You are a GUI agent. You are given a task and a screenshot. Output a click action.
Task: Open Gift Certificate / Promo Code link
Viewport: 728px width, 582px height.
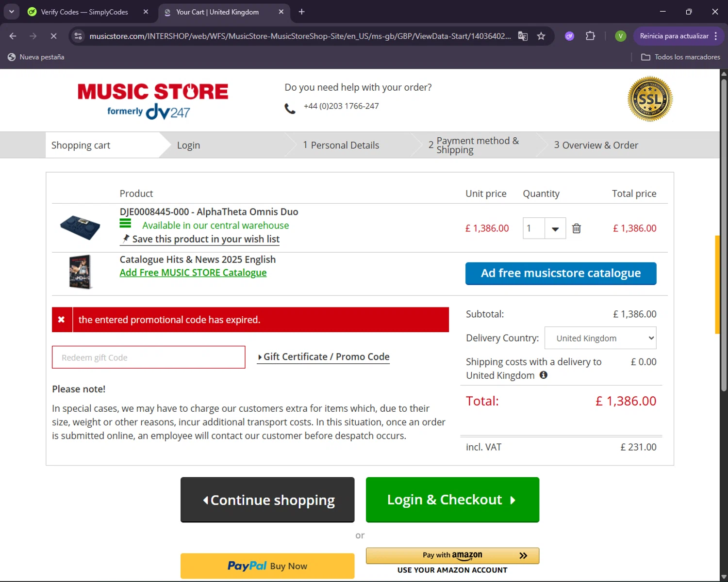point(323,357)
